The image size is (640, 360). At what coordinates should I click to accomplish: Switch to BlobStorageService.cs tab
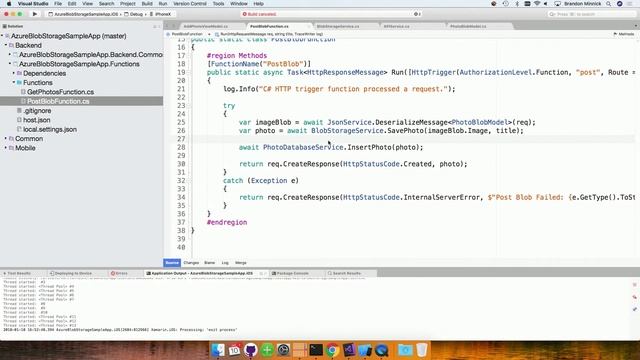(338, 26)
